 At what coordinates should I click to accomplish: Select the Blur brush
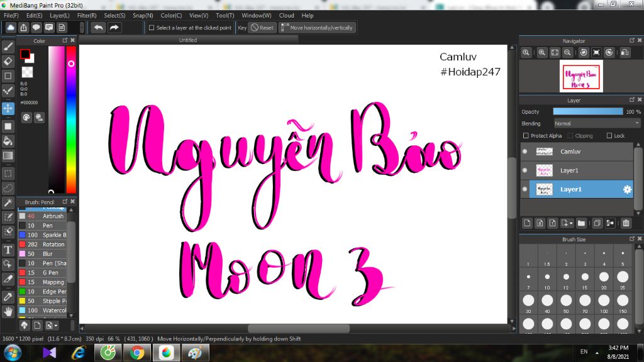pos(42,254)
